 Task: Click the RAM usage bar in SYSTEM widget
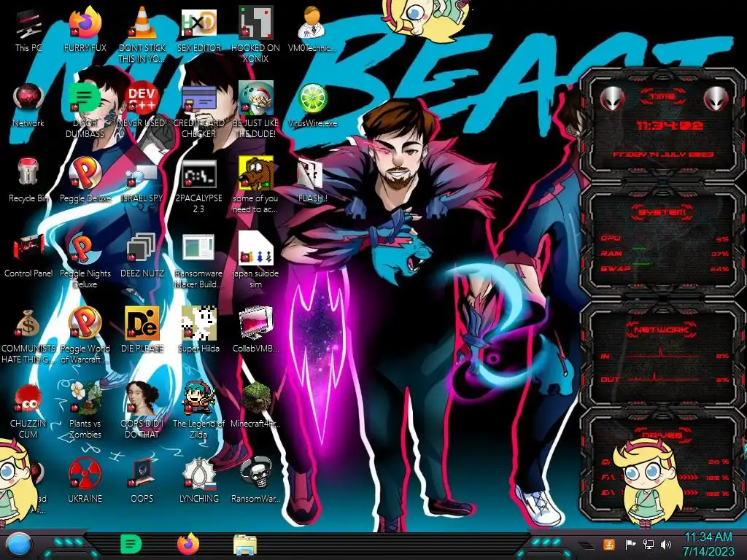(639, 249)
